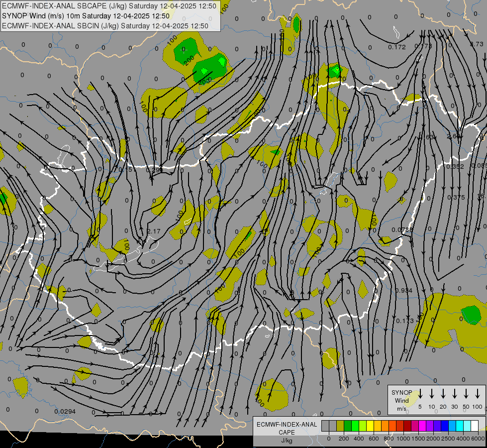Click the 0.352 value on the map
Viewport: 487px width, 448px height.
click(455, 167)
